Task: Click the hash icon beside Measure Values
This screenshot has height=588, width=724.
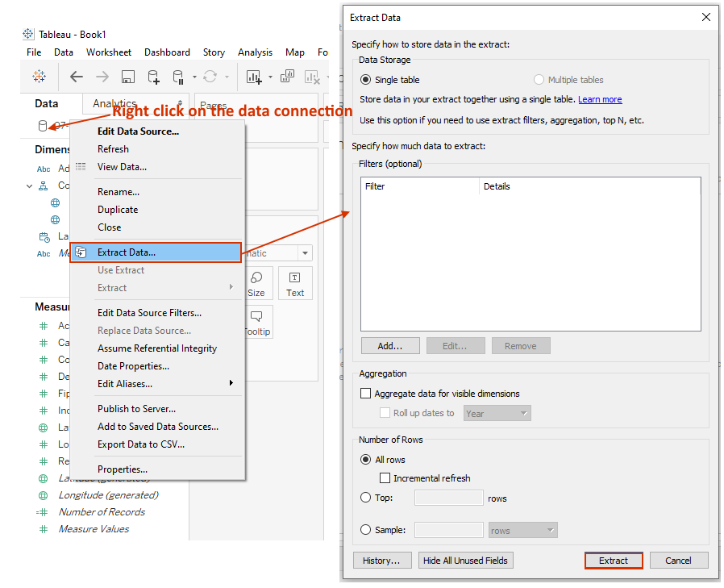Action: (x=44, y=529)
